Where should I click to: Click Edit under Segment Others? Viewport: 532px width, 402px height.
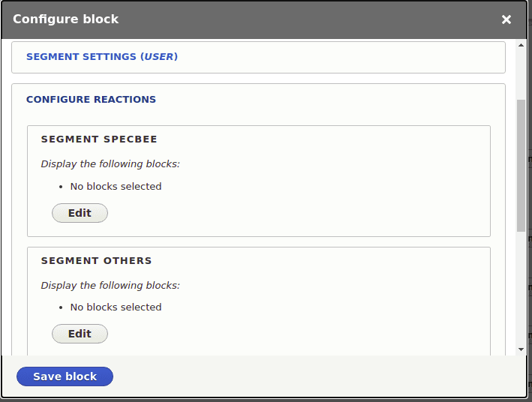pos(80,334)
